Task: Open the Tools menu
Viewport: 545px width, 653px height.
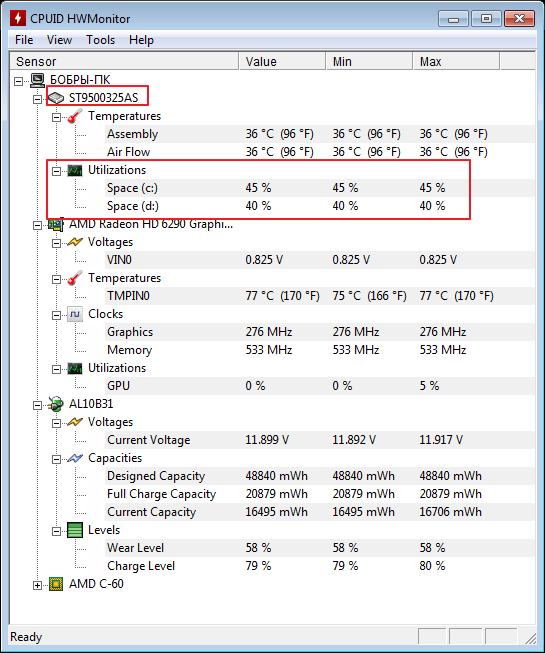Action: click(100, 40)
